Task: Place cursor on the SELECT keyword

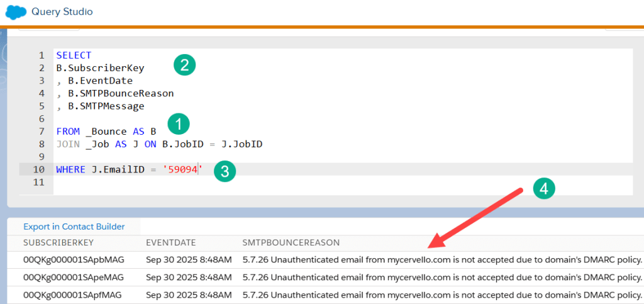Action: pyautogui.click(x=73, y=55)
